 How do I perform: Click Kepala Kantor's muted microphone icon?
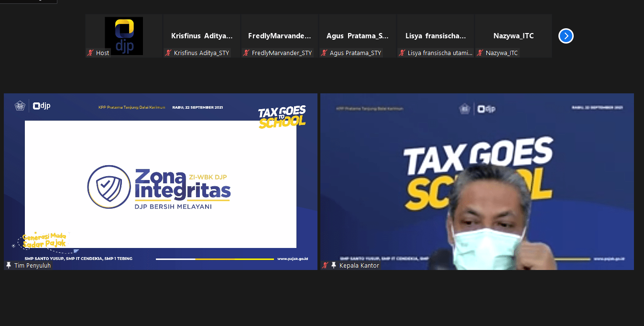(x=325, y=265)
